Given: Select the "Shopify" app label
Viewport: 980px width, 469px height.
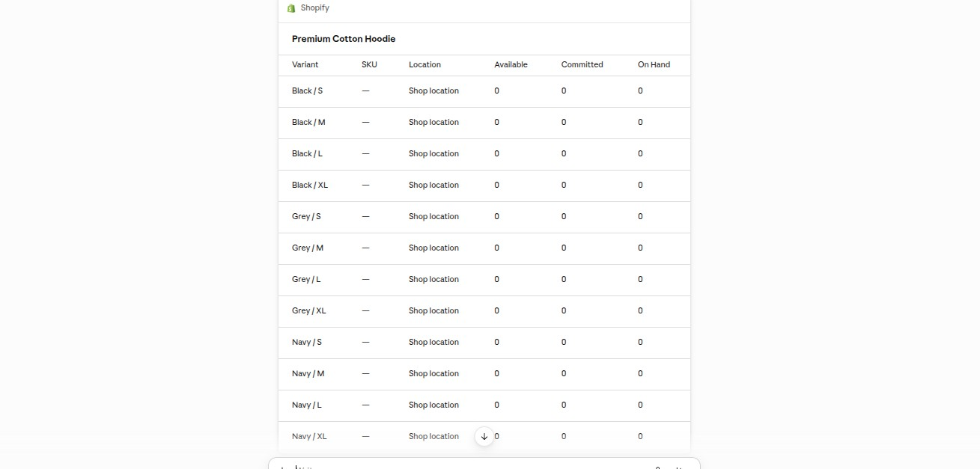Looking at the screenshot, I should pos(314,8).
